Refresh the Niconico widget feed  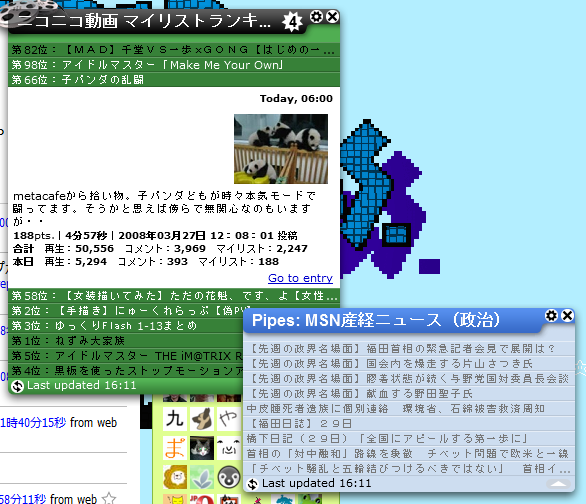point(17,386)
